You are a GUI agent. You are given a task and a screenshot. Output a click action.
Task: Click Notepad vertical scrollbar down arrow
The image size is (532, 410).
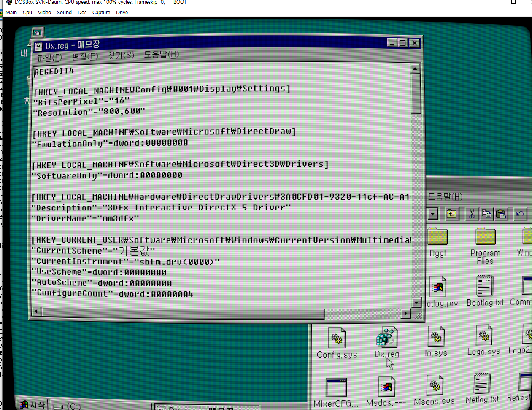(416, 302)
